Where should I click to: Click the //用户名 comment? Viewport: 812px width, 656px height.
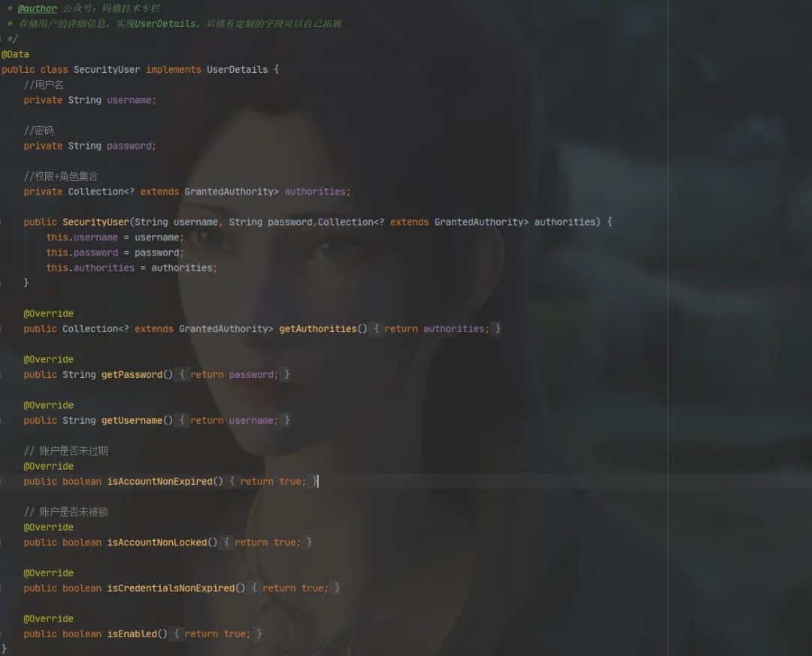coord(44,84)
